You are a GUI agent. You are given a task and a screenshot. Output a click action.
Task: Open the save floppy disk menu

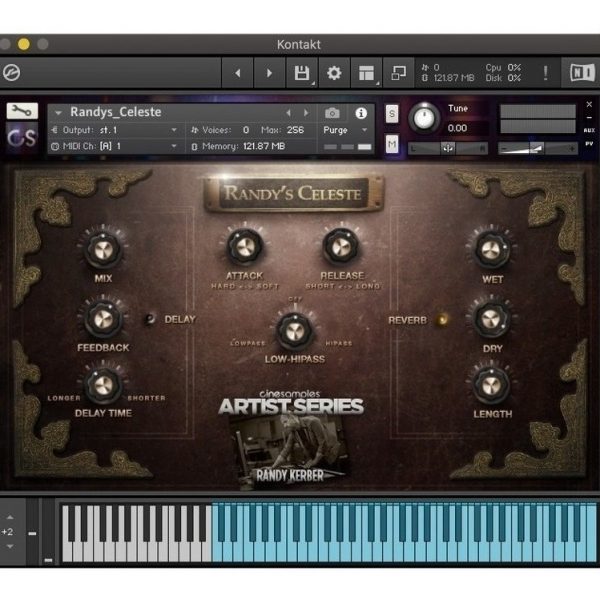[302, 73]
